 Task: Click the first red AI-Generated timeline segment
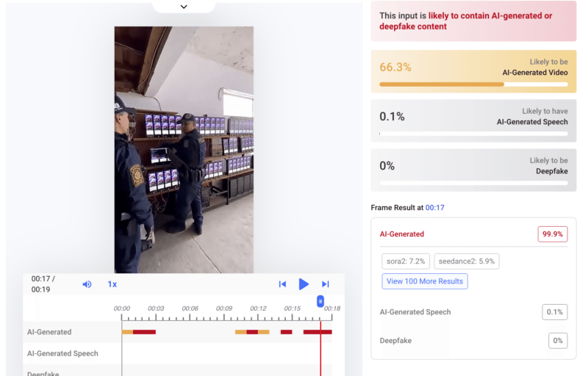(144, 332)
